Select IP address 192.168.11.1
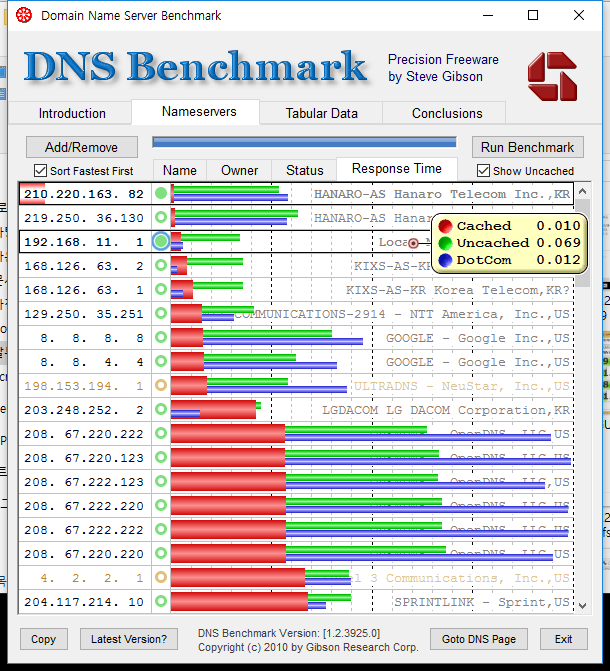 (84, 242)
